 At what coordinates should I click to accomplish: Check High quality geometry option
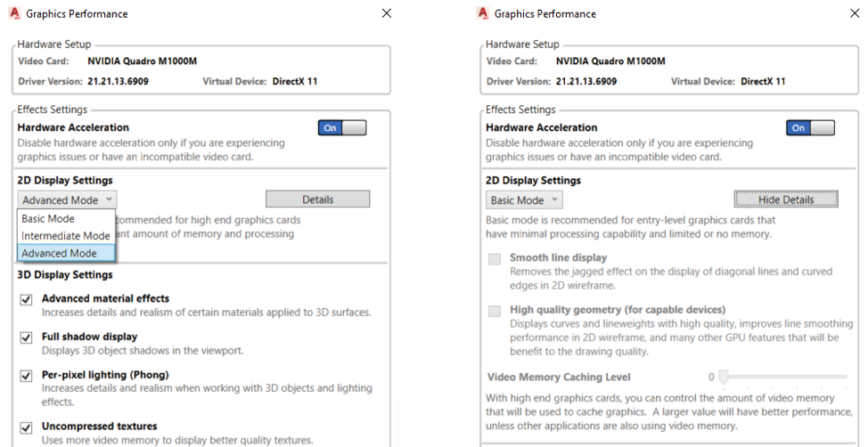495,311
